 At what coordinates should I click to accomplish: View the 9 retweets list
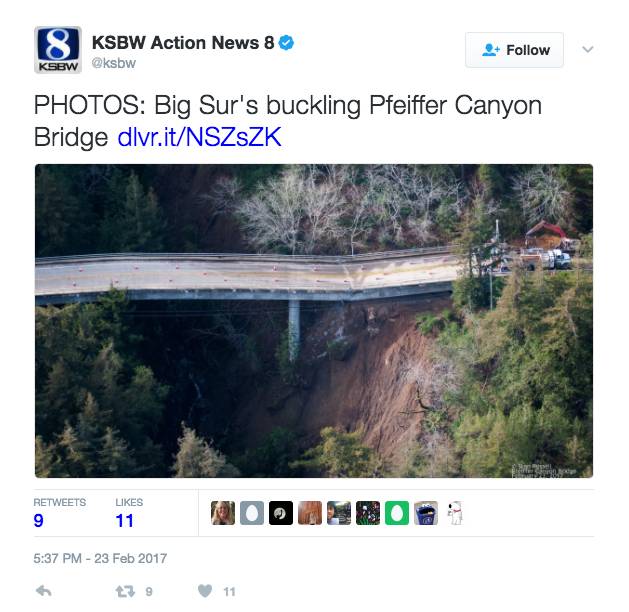[59, 513]
